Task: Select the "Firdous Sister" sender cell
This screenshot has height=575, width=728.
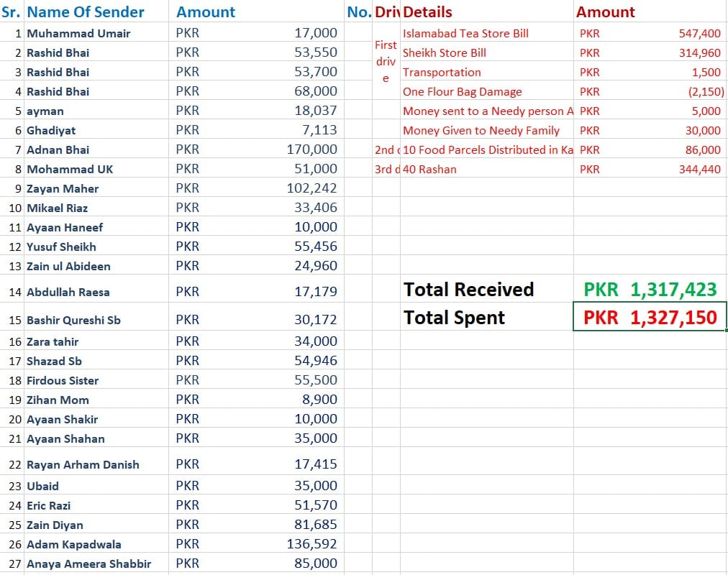Action: point(63,380)
